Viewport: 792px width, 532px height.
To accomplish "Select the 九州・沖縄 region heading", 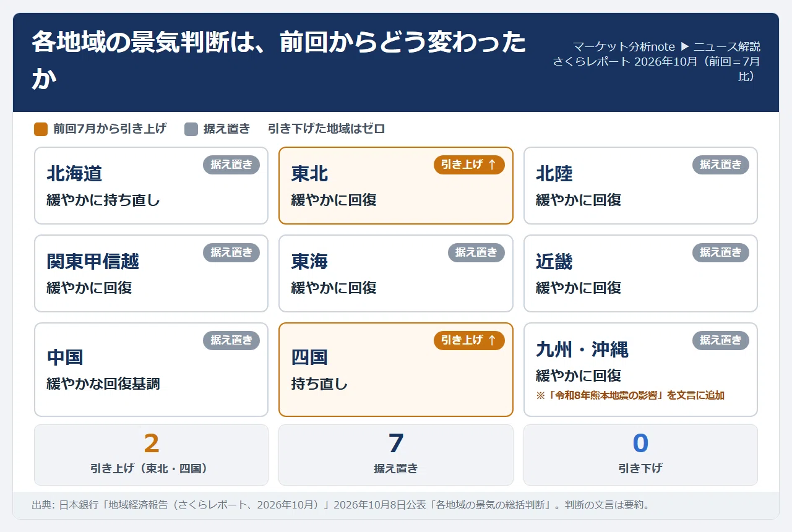I will coord(582,350).
